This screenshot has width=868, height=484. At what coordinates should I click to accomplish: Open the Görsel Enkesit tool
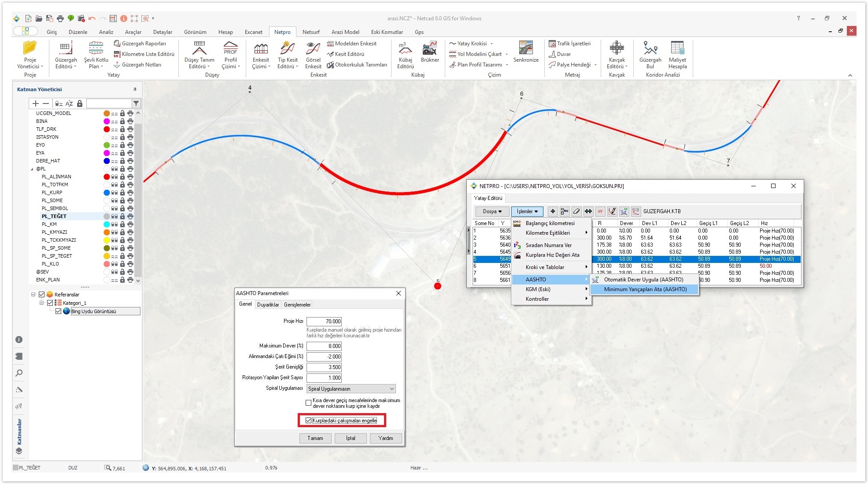(313, 55)
